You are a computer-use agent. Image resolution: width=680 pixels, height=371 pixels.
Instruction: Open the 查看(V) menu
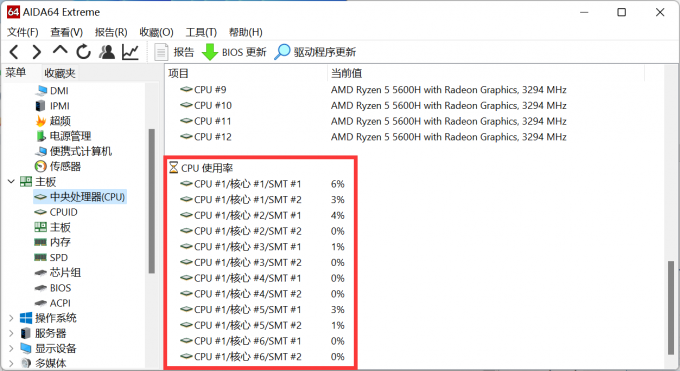(66, 32)
